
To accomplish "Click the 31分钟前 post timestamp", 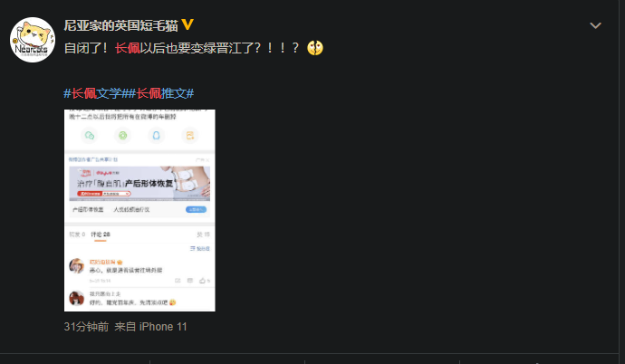I will tap(86, 327).
